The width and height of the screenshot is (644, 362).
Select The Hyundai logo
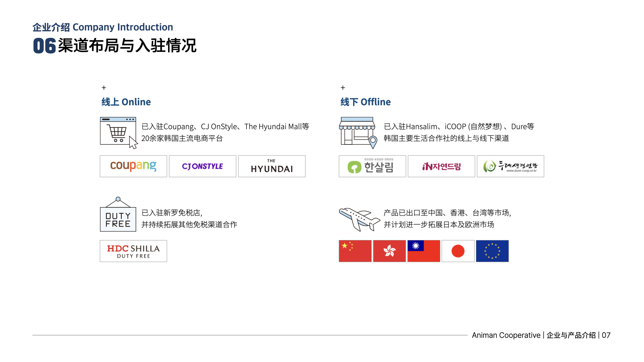(x=272, y=166)
